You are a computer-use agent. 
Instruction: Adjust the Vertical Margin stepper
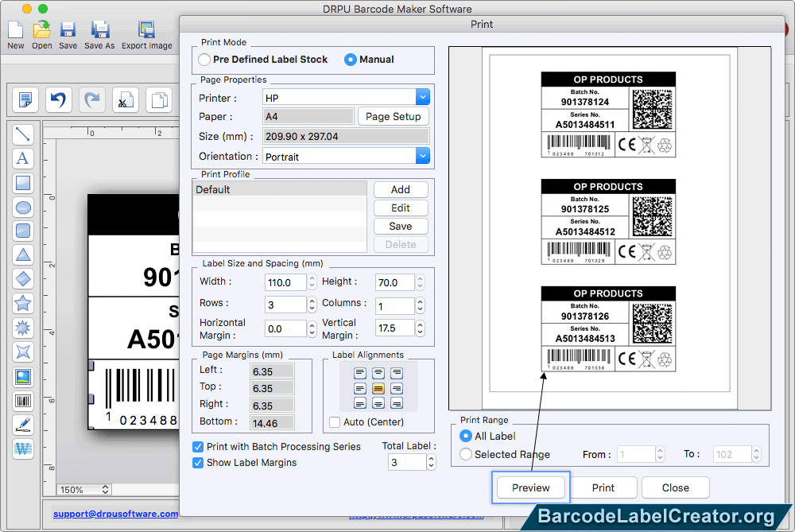(x=420, y=328)
